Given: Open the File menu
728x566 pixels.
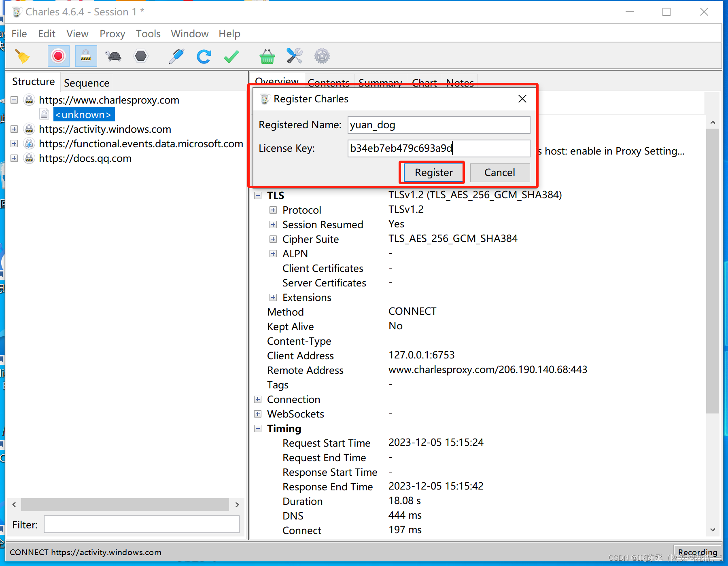Looking at the screenshot, I should click(x=19, y=34).
